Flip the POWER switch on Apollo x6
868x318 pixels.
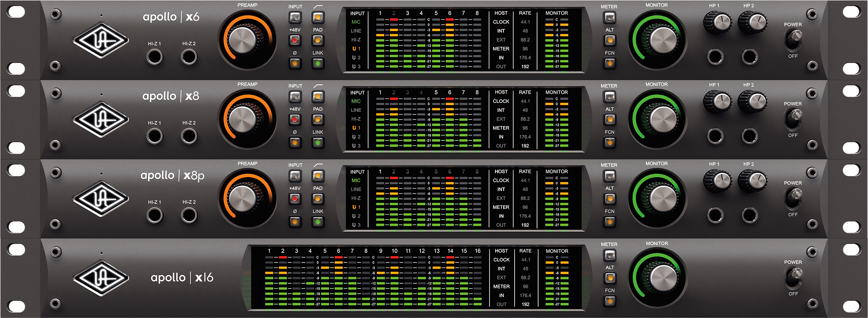[793, 40]
